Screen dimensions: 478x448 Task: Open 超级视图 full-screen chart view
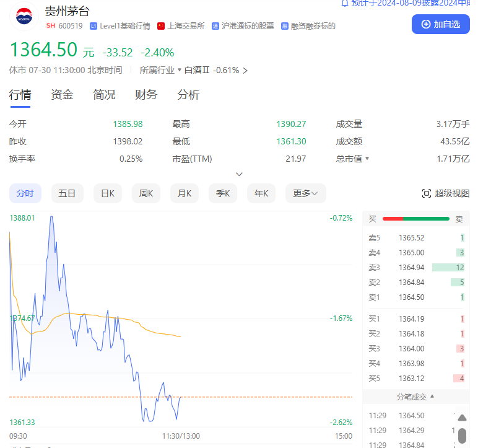point(445,193)
